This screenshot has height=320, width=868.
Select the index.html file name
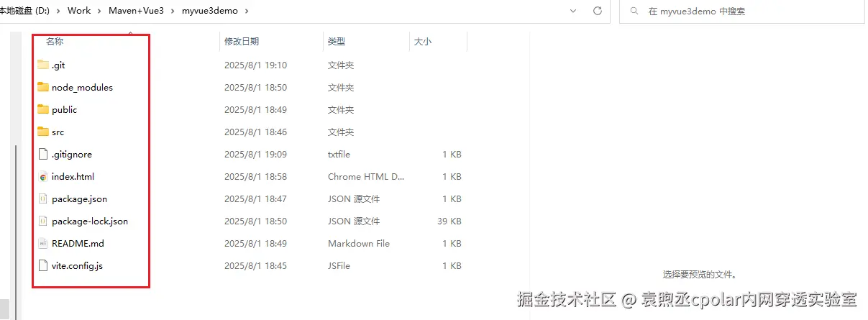[x=73, y=177]
